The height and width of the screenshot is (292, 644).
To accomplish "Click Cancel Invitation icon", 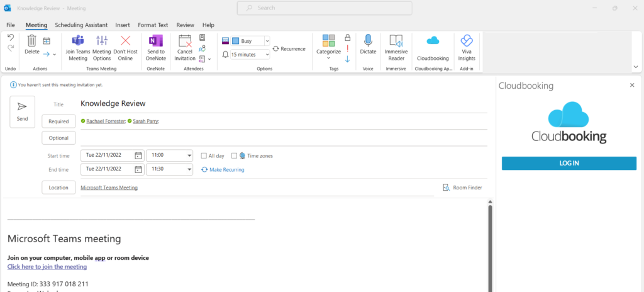I will tap(185, 48).
